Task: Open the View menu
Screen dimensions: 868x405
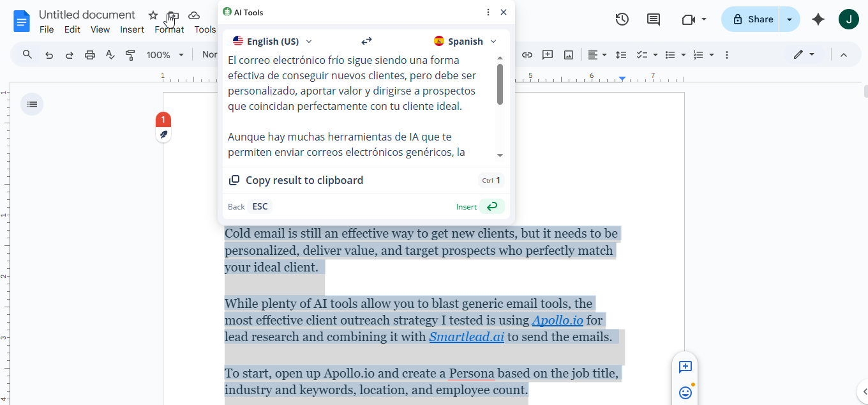Action: tap(100, 29)
